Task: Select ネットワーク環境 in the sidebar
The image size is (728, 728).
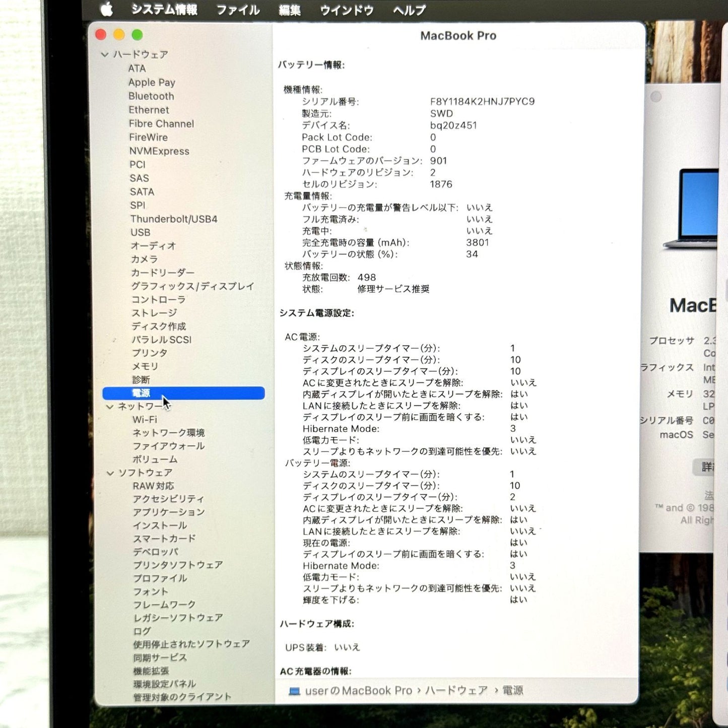Action: click(169, 433)
